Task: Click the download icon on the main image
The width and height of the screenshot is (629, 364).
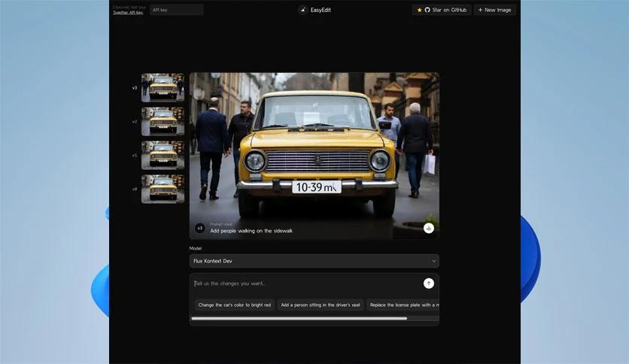Action: click(x=428, y=228)
